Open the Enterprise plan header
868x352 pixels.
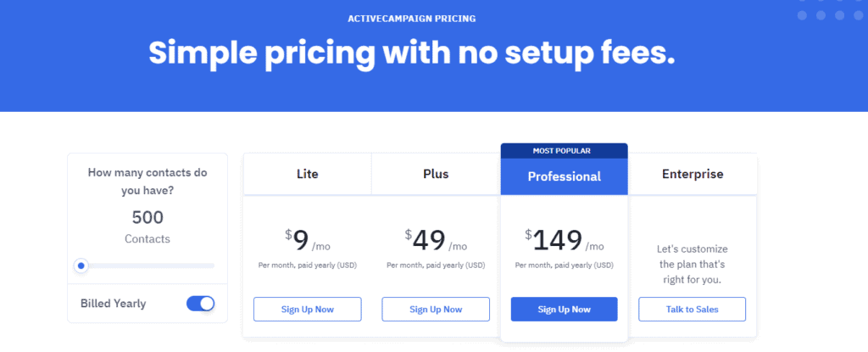click(x=693, y=174)
